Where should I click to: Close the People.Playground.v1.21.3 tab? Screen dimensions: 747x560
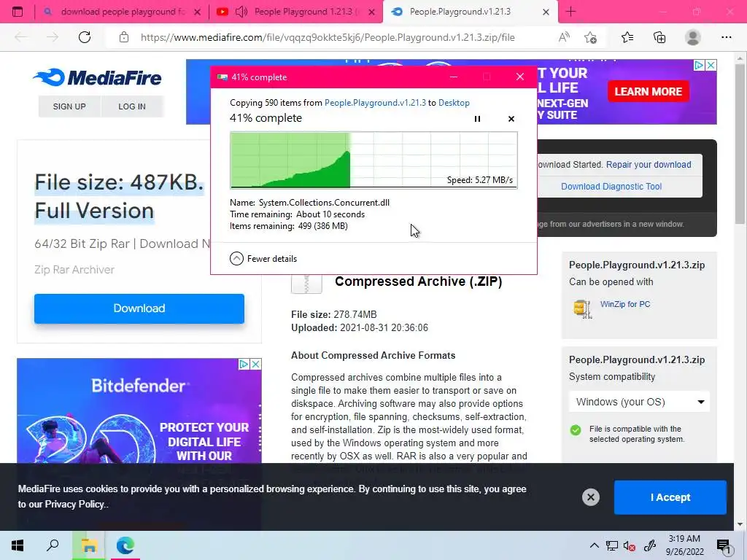point(546,12)
